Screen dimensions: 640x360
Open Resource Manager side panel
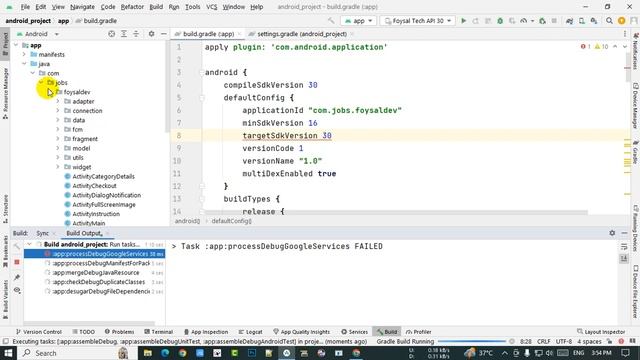coord(5,94)
